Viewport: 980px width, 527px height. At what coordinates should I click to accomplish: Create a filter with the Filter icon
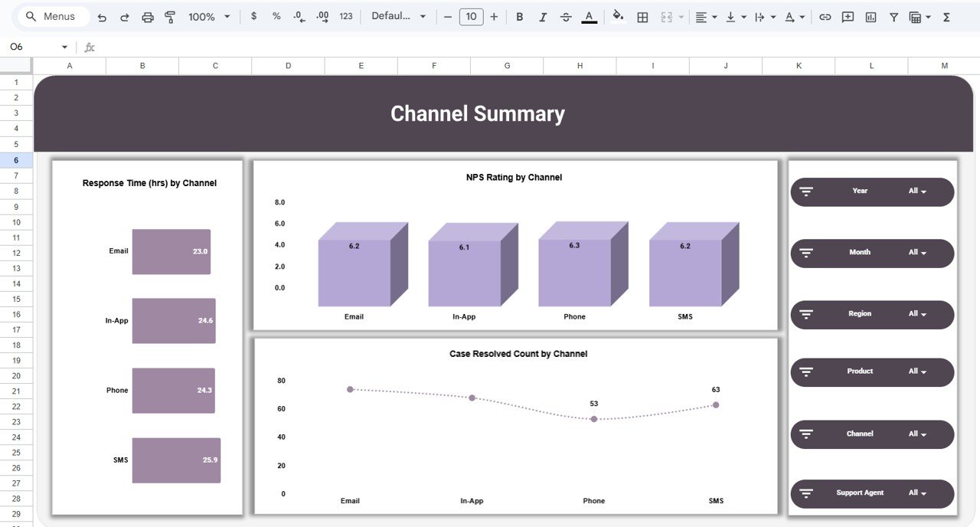tap(893, 15)
